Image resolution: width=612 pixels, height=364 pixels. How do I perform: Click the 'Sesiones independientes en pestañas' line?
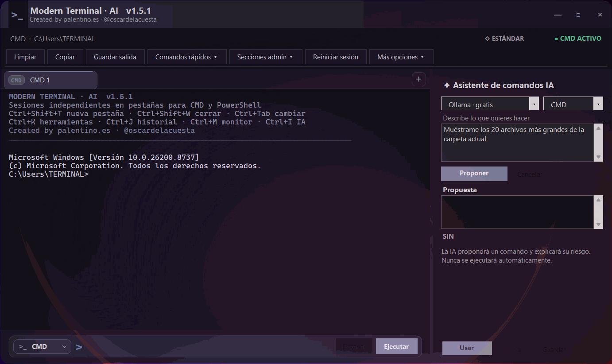coord(135,105)
